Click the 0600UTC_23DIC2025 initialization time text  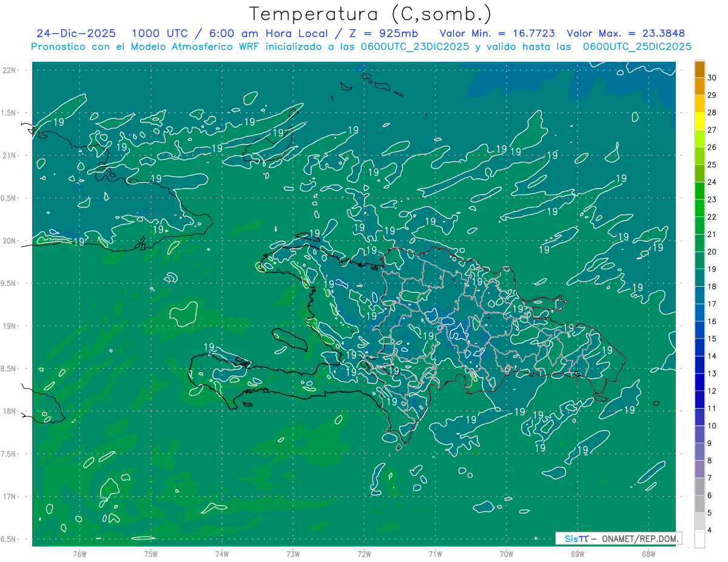pyautogui.click(x=414, y=47)
